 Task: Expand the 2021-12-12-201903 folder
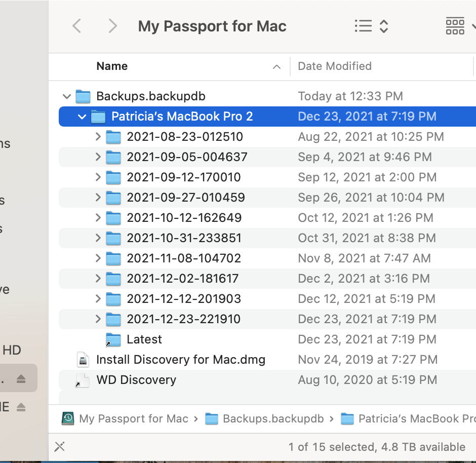pyautogui.click(x=98, y=299)
